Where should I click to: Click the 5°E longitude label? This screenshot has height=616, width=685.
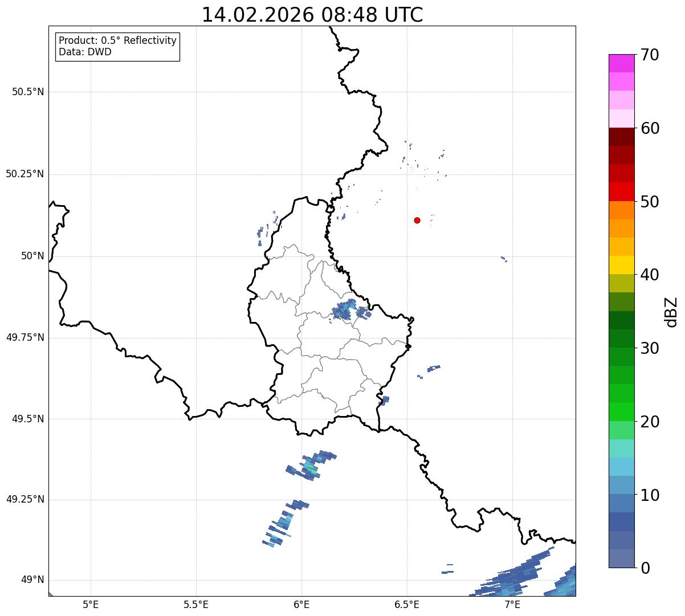point(91,604)
